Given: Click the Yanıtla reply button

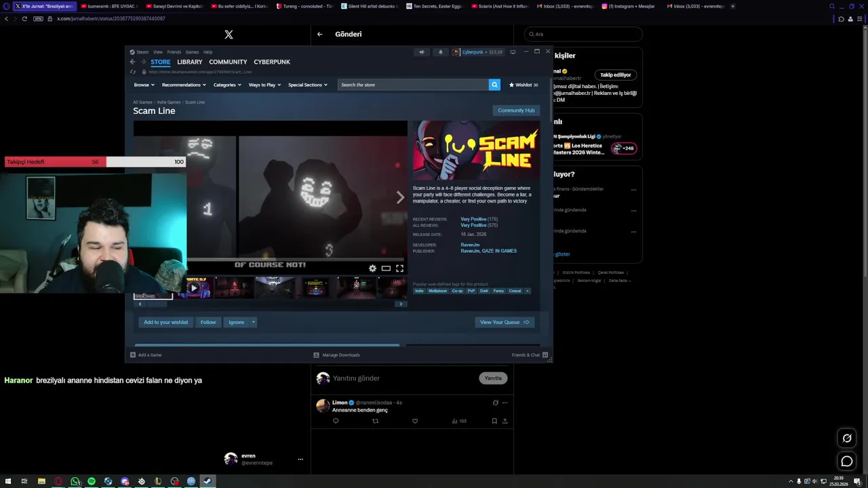Looking at the screenshot, I should click(493, 378).
